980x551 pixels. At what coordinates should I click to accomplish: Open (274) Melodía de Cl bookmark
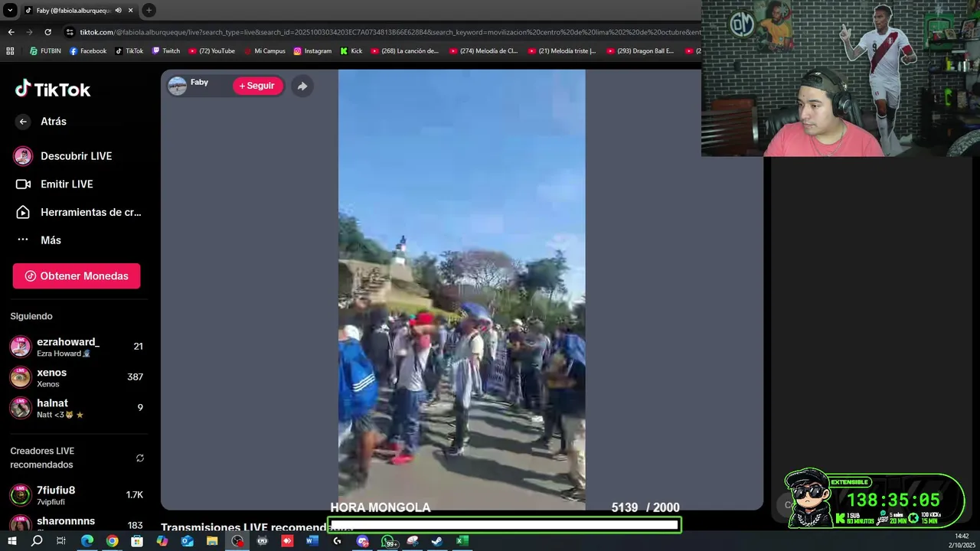(x=484, y=51)
